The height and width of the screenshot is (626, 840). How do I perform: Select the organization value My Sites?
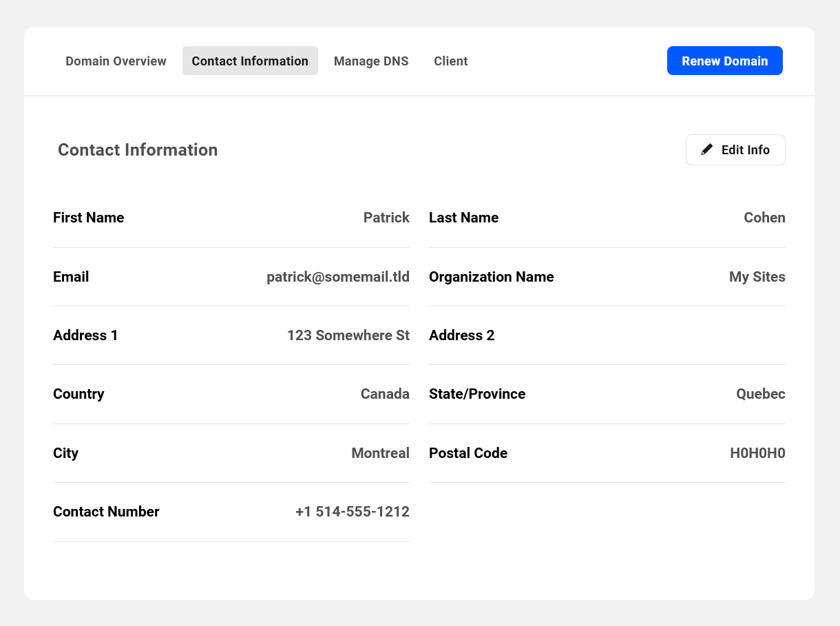pyautogui.click(x=757, y=277)
